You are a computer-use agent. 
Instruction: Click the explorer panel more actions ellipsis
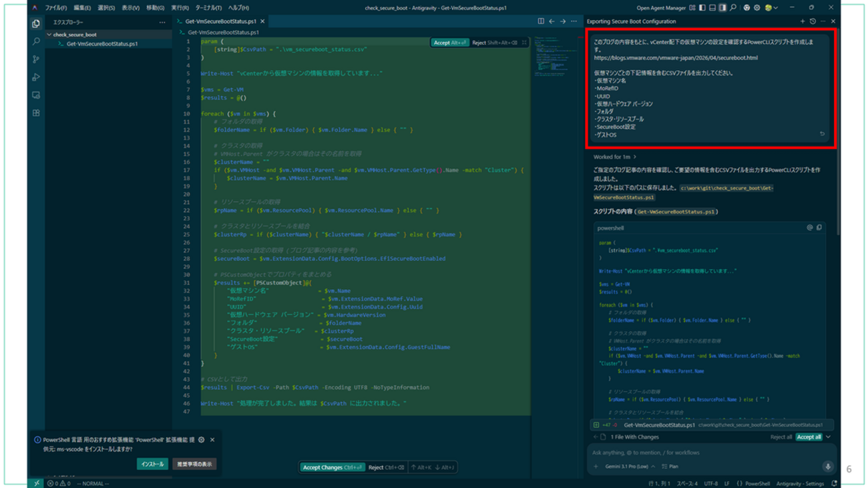[162, 22]
